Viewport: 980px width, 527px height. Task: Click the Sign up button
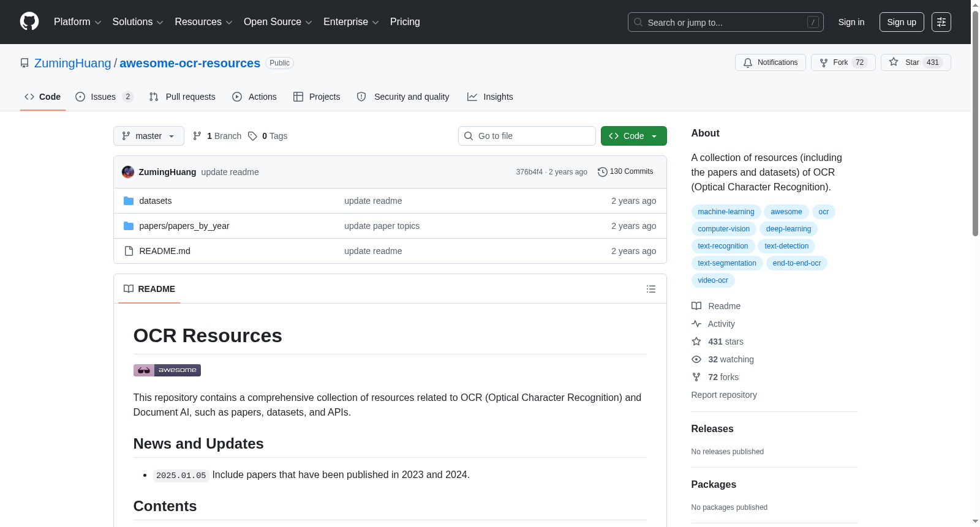click(x=902, y=22)
